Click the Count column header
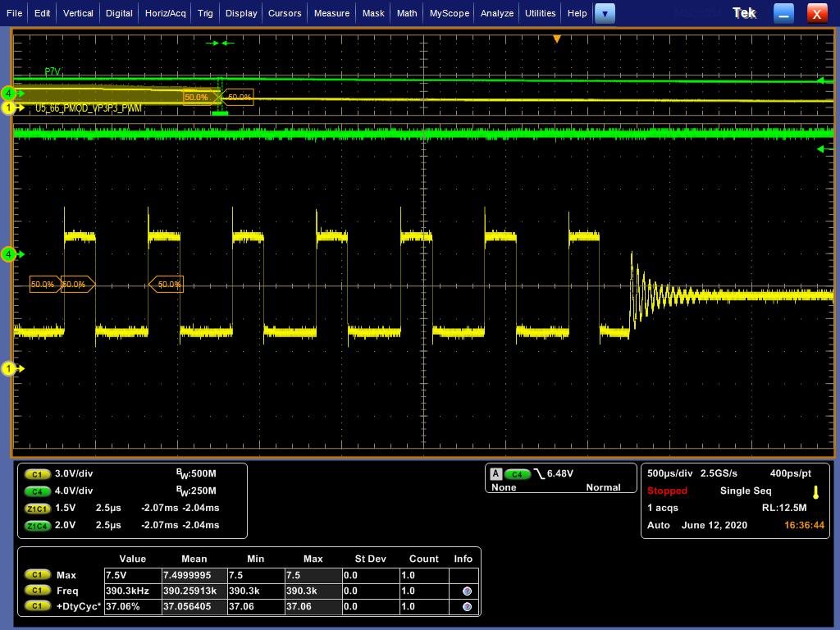The height and width of the screenshot is (630, 840). point(424,559)
